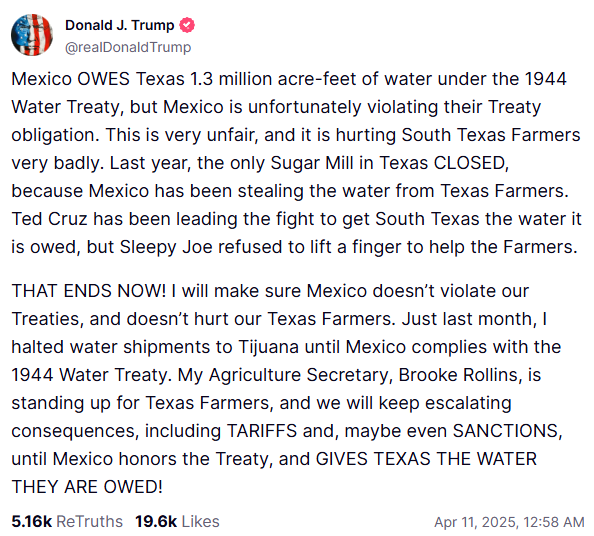Open Donald J. Trump display name
This screenshot has height=536, width=594.
point(119,25)
